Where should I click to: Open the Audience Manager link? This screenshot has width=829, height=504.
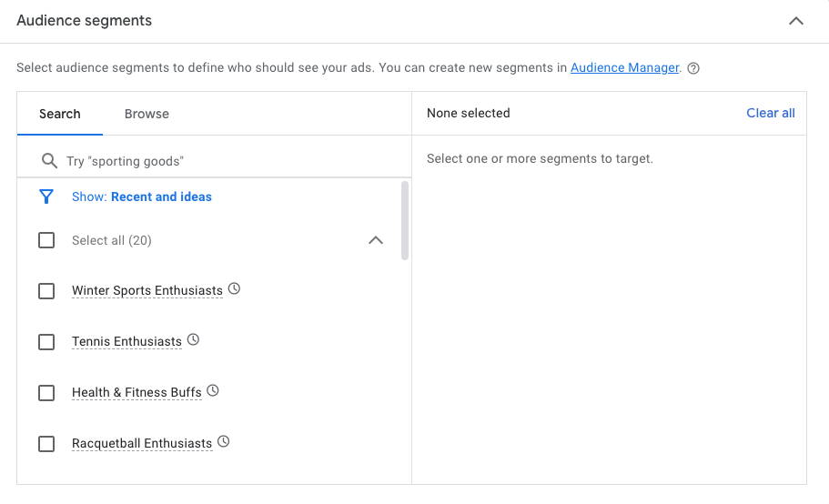point(624,67)
